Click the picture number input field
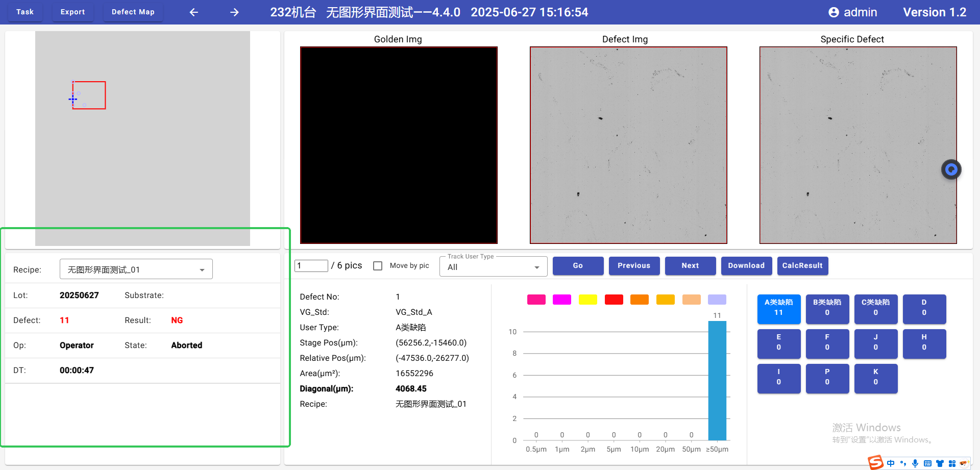Screen dimensions: 980x470 click(x=311, y=266)
